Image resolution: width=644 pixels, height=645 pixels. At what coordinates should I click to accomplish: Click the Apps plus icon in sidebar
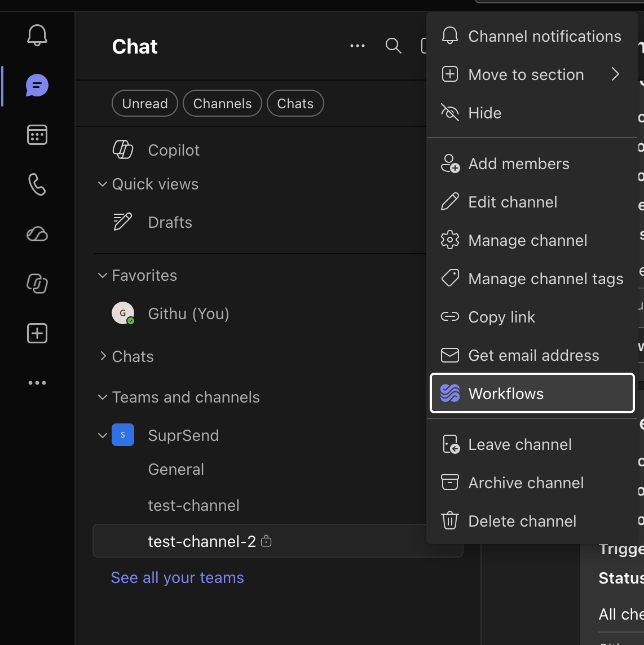click(37, 333)
